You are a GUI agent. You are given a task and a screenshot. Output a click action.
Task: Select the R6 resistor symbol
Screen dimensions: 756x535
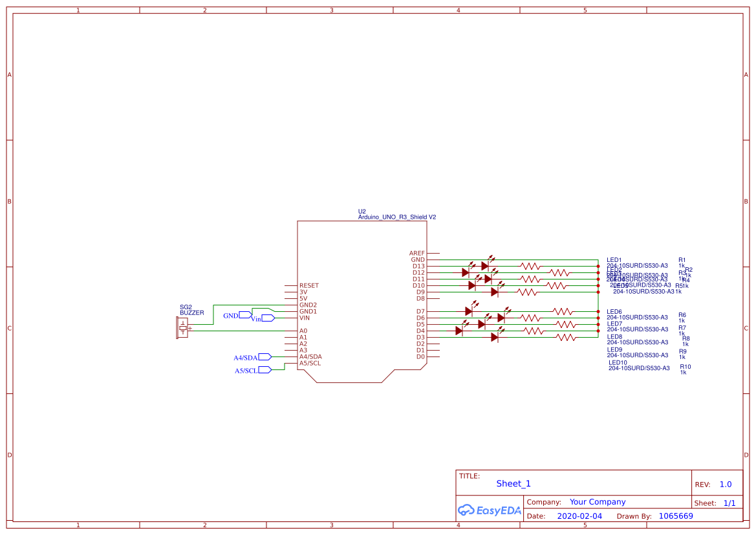point(562,311)
